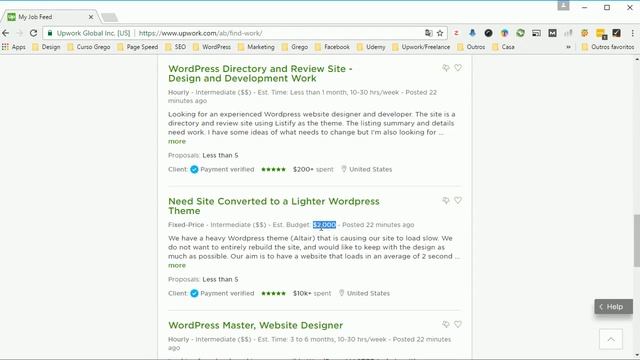
Task: Expand 'more' in the Lighter WordPress Theme description
Action: coord(177,265)
